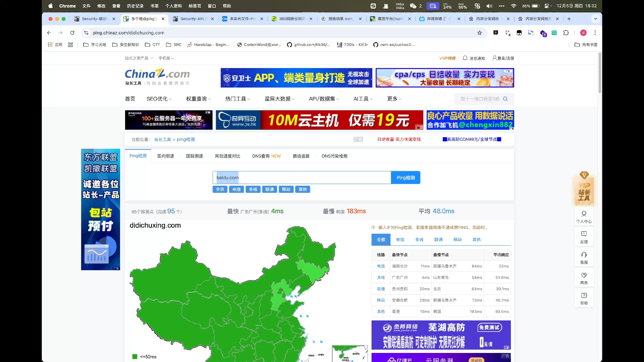Select 全部 results tab in table
Image resolution: width=644 pixels, height=362 pixels.
(x=381, y=239)
